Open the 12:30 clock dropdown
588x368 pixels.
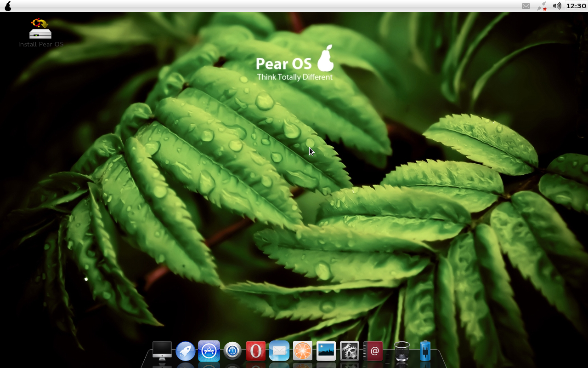[x=576, y=6]
